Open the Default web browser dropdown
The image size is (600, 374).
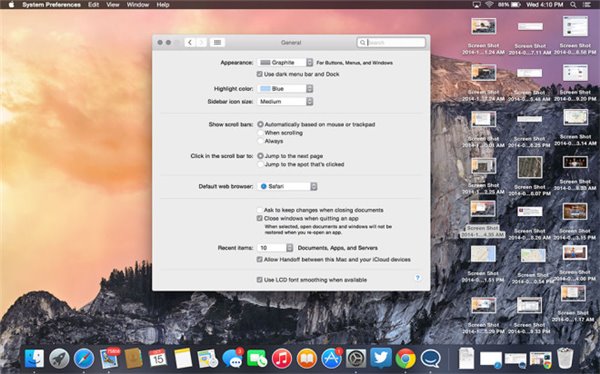[287, 186]
